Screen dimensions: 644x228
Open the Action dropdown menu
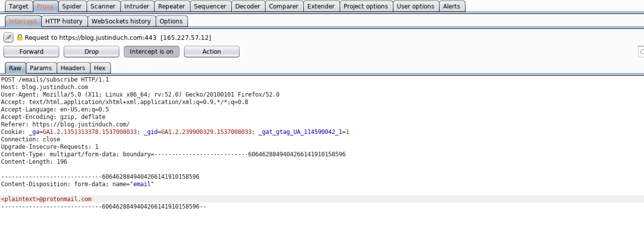tap(212, 52)
